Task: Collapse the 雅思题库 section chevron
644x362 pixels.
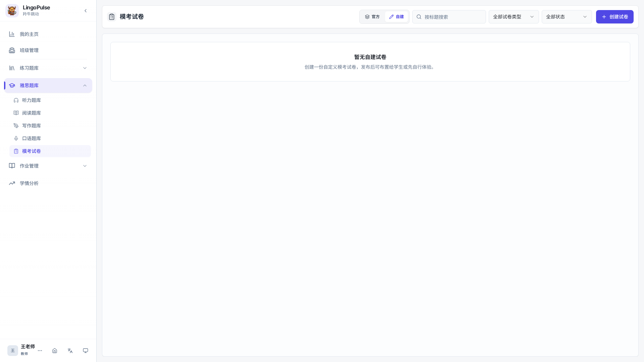Action: (x=85, y=85)
